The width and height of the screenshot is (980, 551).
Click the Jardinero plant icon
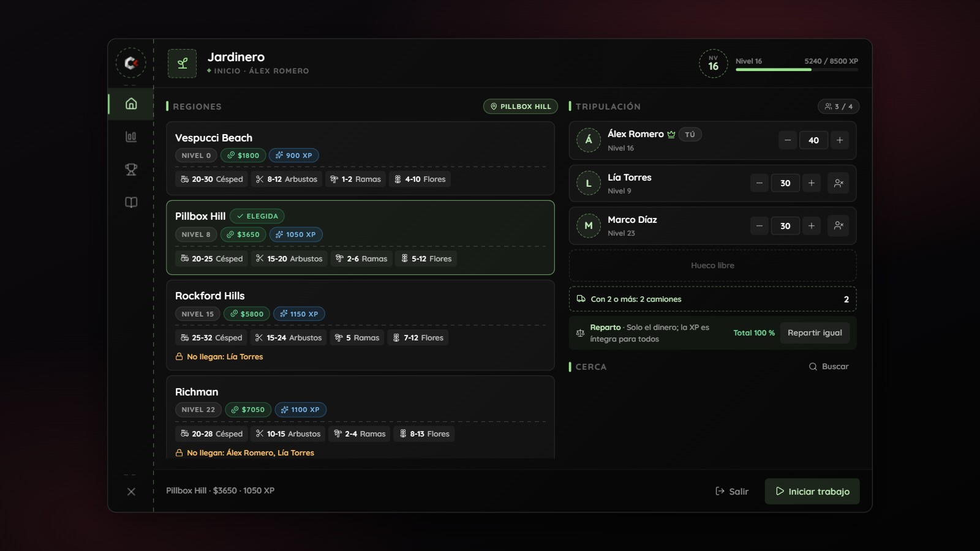tap(182, 63)
